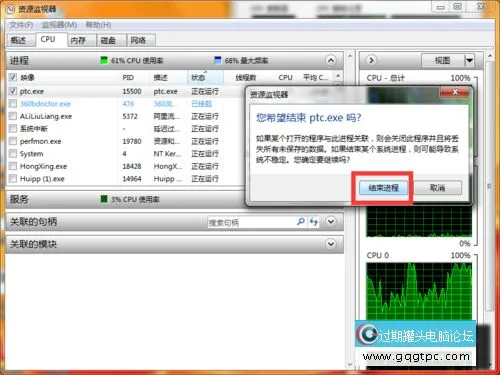Viewport: 500px width, 375px height.
Task: Minimize the Resource Monitor window
Action: [441, 7]
